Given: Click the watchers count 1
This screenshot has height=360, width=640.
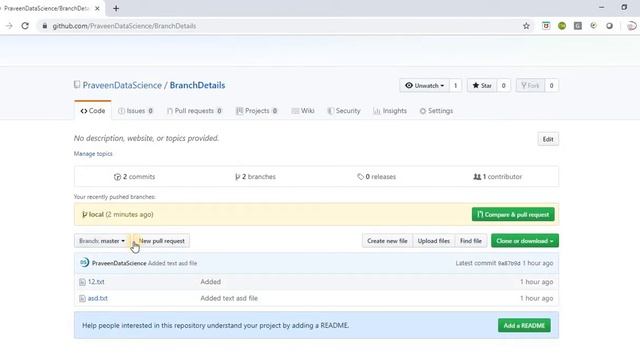Looking at the screenshot, I should (x=456, y=86).
